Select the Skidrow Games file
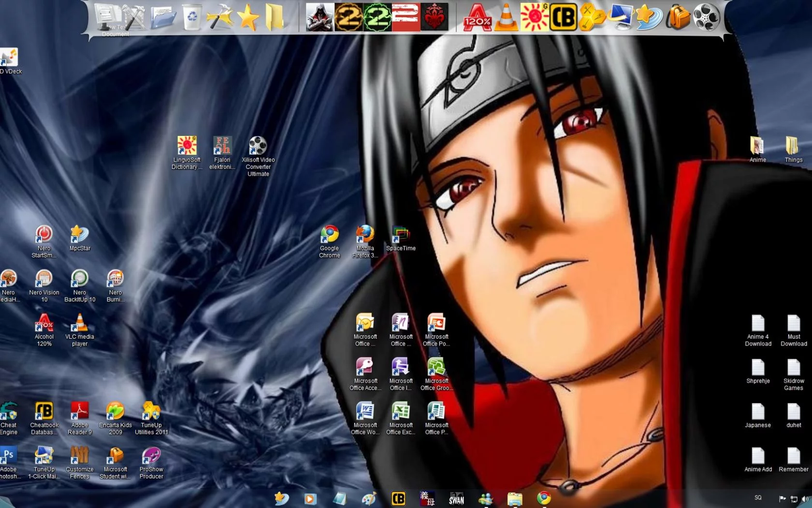Viewport: 812px width, 508px height. coord(794,374)
